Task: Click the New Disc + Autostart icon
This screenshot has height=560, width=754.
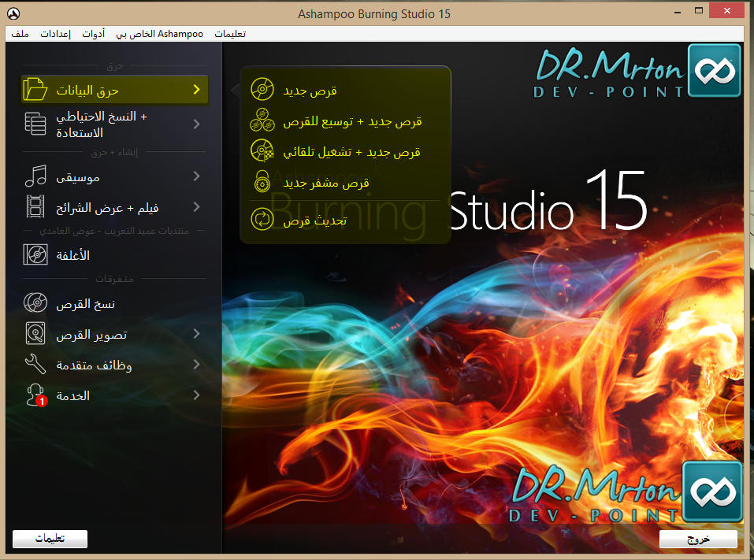Action: [x=262, y=150]
